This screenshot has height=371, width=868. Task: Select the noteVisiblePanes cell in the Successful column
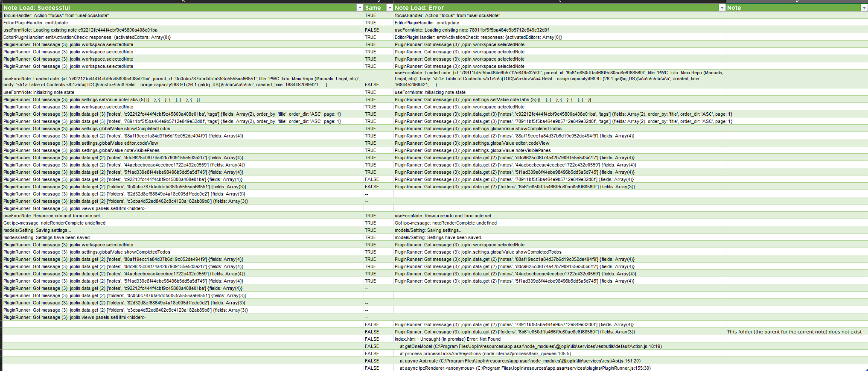(183, 150)
